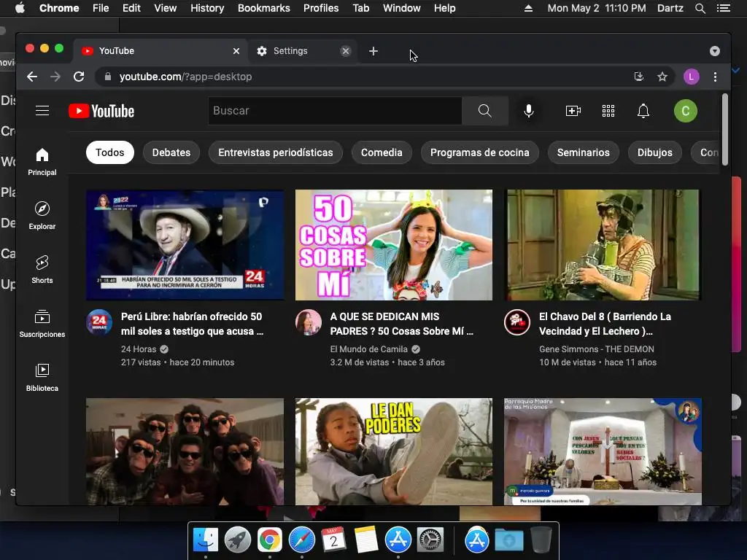Select the Debates filter chip
Image resolution: width=747 pixels, height=560 pixels.
click(171, 152)
